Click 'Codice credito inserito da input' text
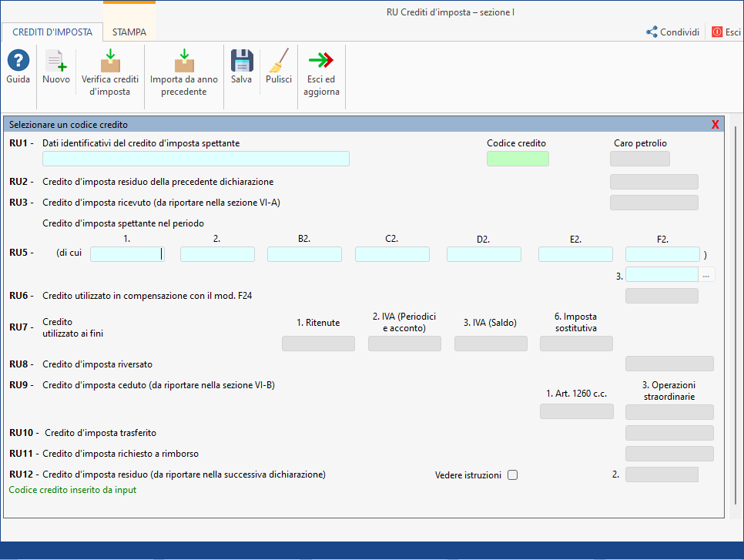 (x=72, y=490)
